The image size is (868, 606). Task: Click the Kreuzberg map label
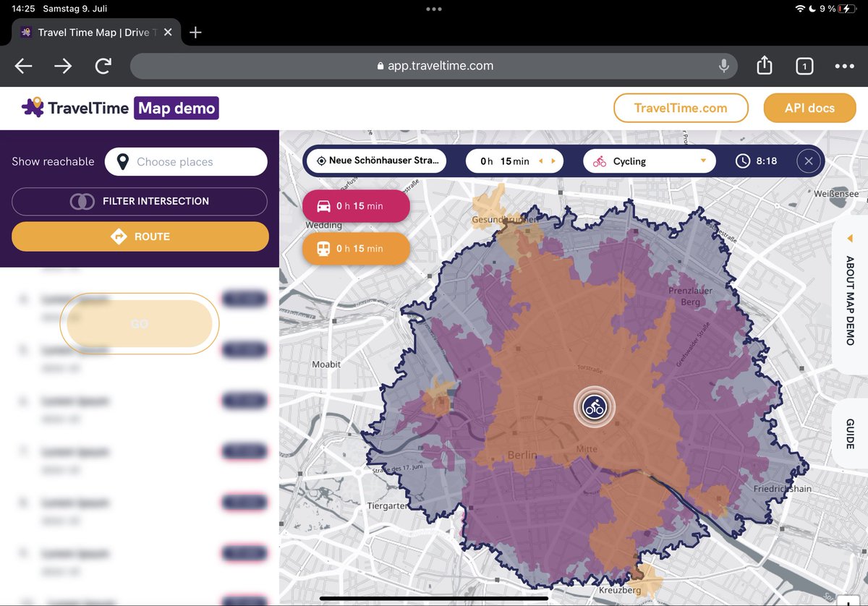point(620,591)
